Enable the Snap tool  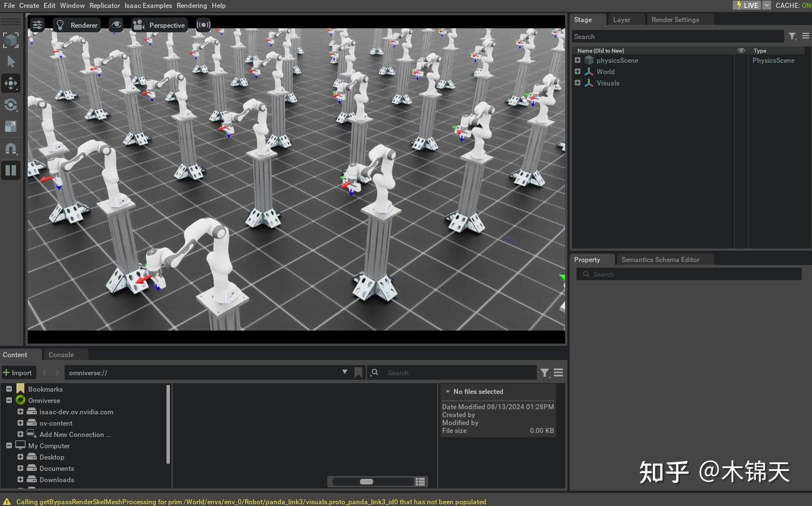click(11, 148)
